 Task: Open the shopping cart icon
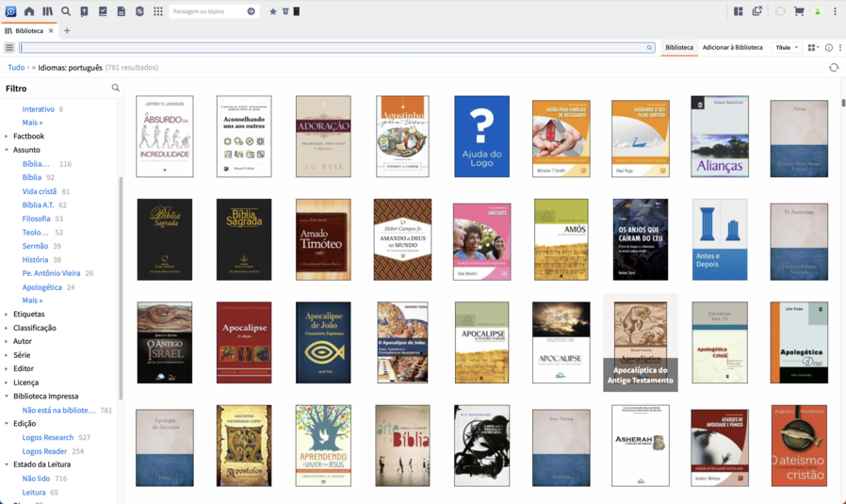pos(799,11)
